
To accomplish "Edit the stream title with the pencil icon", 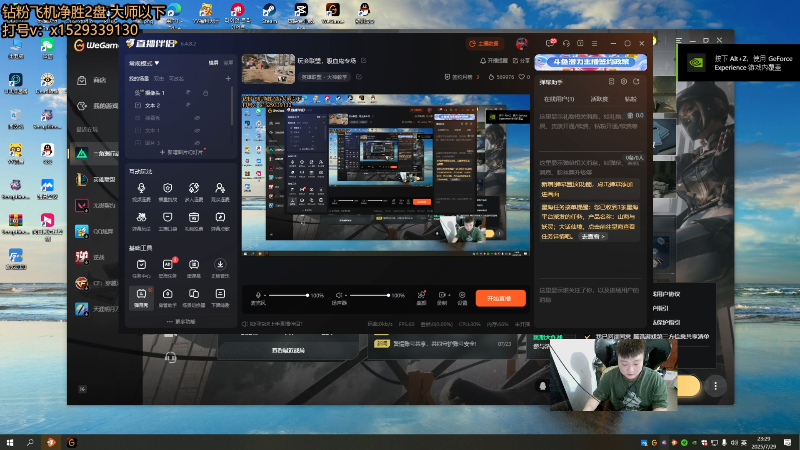I will click(x=364, y=61).
